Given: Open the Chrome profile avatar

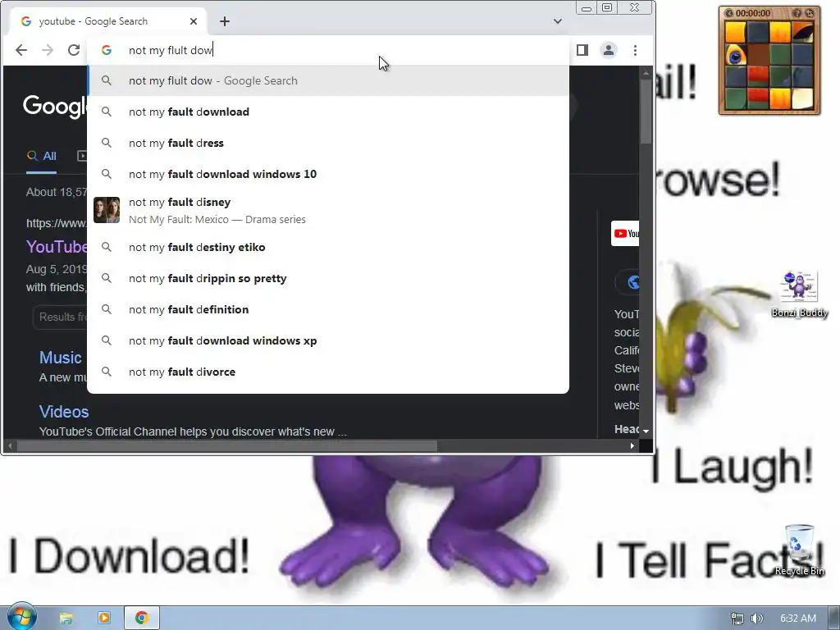Looking at the screenshot, I should [609, 50].
